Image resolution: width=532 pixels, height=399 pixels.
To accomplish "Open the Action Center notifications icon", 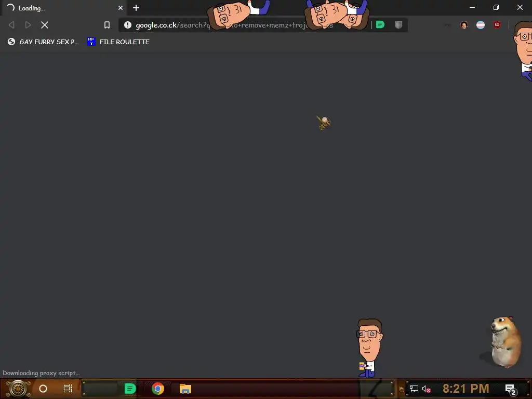I will tap(510, 389).
